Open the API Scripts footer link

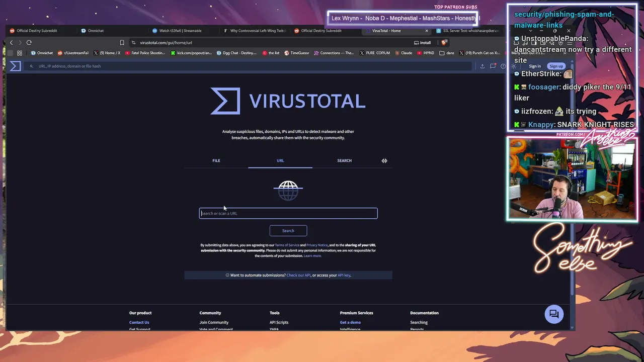pos(279,322)
